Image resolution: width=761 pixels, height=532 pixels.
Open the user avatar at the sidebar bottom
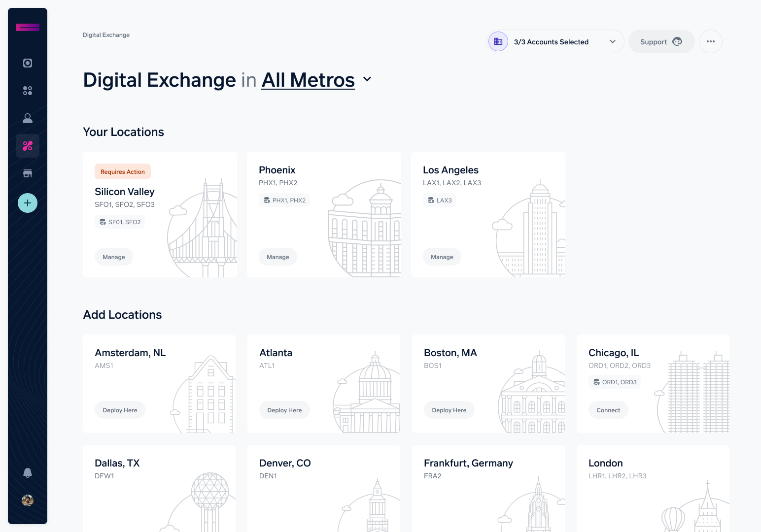(28, 500)
